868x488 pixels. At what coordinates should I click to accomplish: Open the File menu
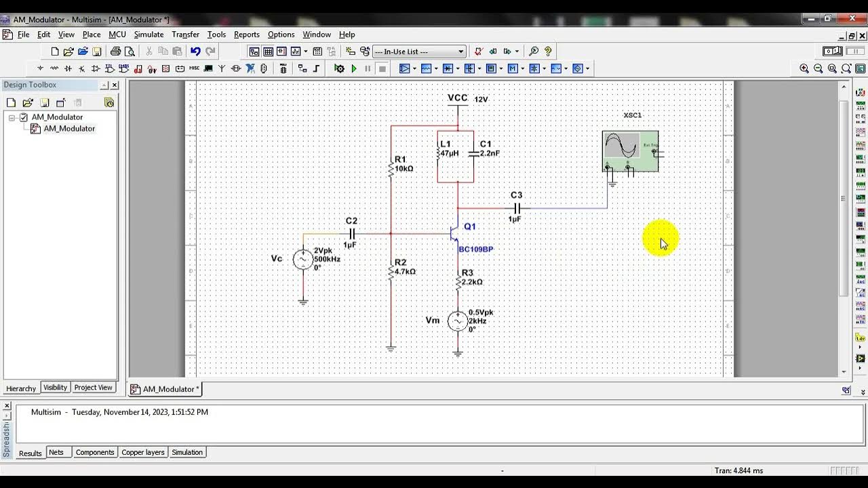[x=23, y=35]
